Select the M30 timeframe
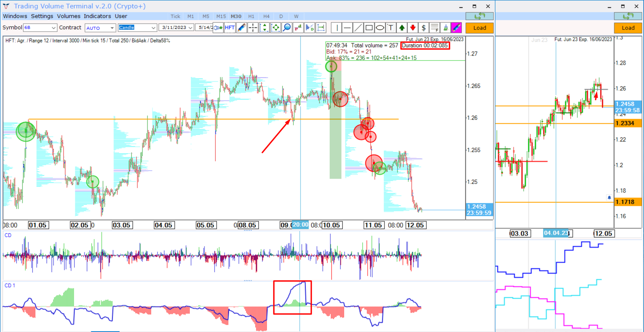This screenshot has width=644, height=332. 236,16
